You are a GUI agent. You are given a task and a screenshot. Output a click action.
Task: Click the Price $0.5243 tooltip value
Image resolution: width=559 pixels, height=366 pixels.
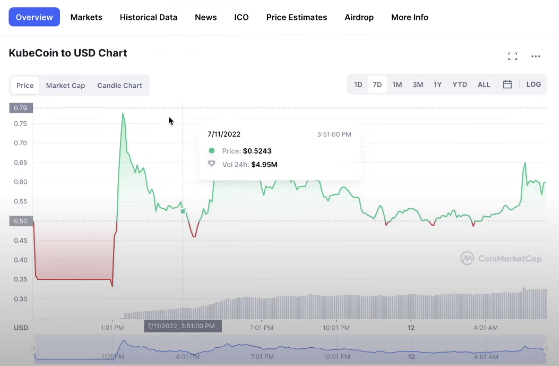click(257, 151)
